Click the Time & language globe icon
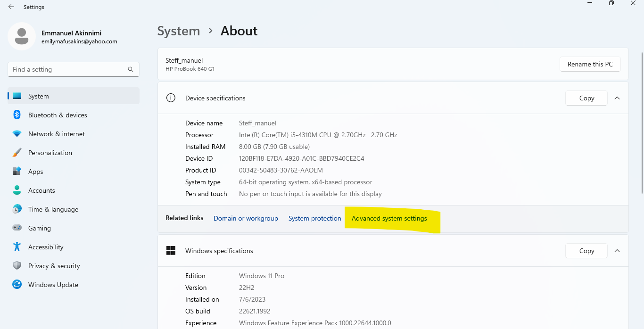644x329 pixels. (x=17, y=209)
